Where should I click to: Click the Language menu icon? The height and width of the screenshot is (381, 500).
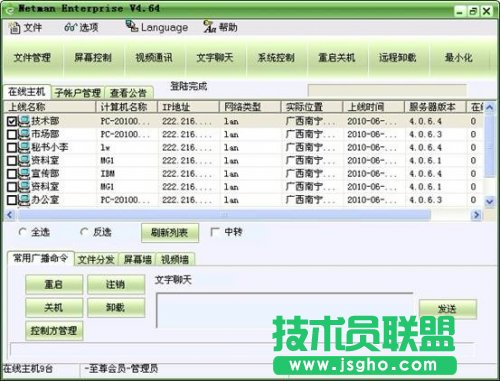tap(132, 26)
